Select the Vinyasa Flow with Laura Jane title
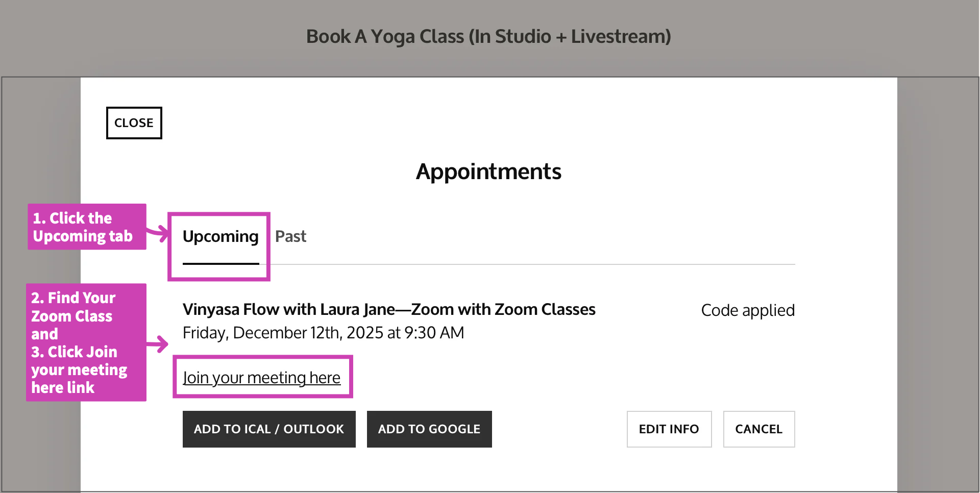 [x=389, y=310]
